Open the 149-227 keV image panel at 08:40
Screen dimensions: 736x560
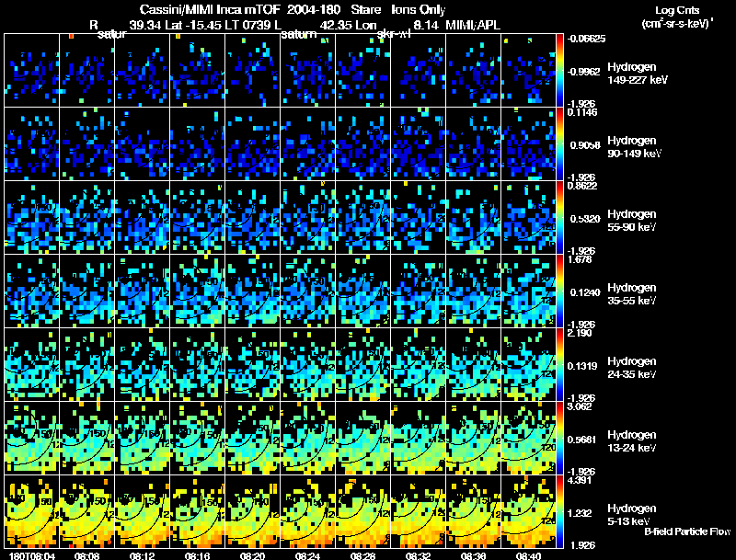[528, 71]
